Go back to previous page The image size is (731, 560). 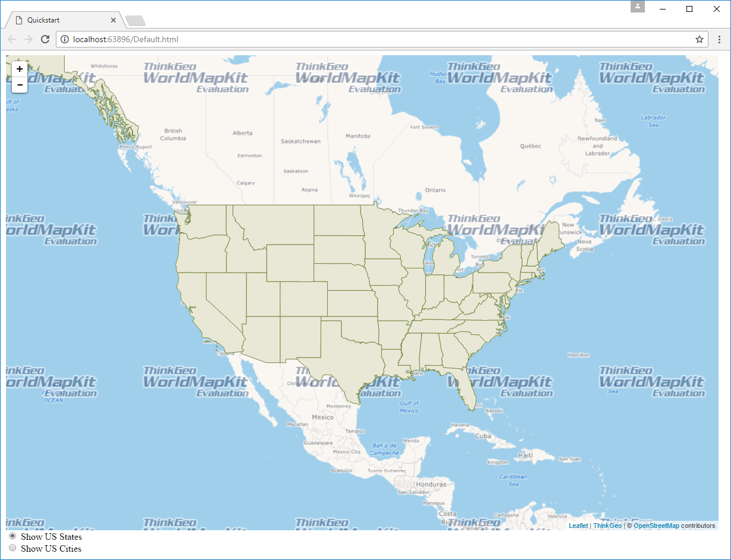pos(12,39)
